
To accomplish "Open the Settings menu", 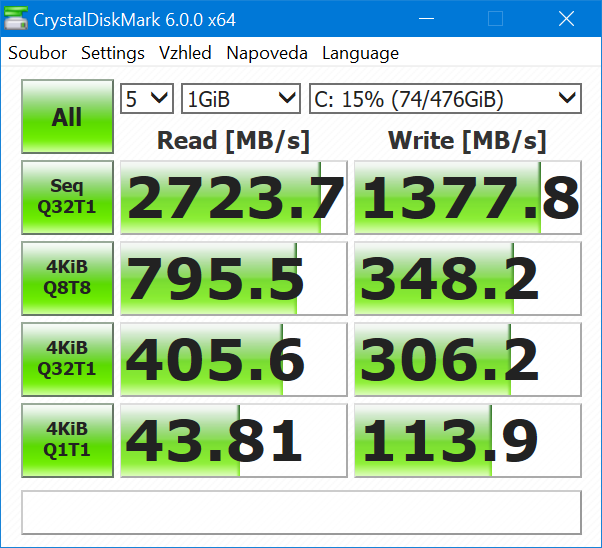I will 112,53.
